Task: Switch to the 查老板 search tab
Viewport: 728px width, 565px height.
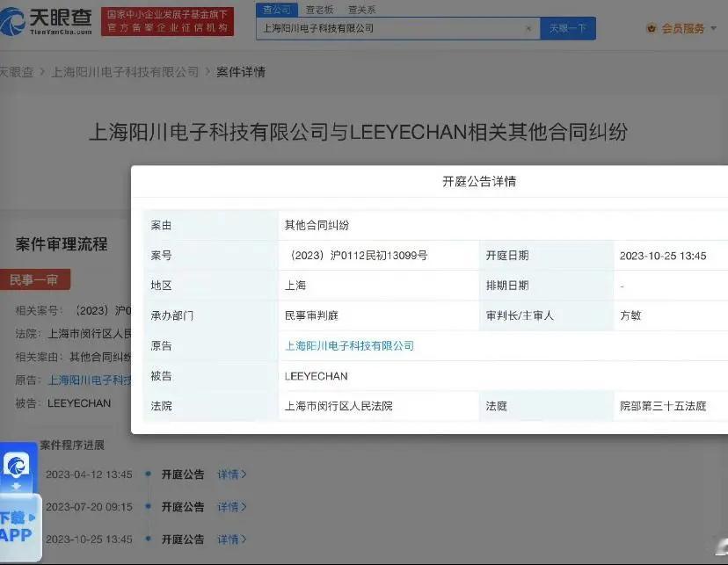Action: click(319, 10)
